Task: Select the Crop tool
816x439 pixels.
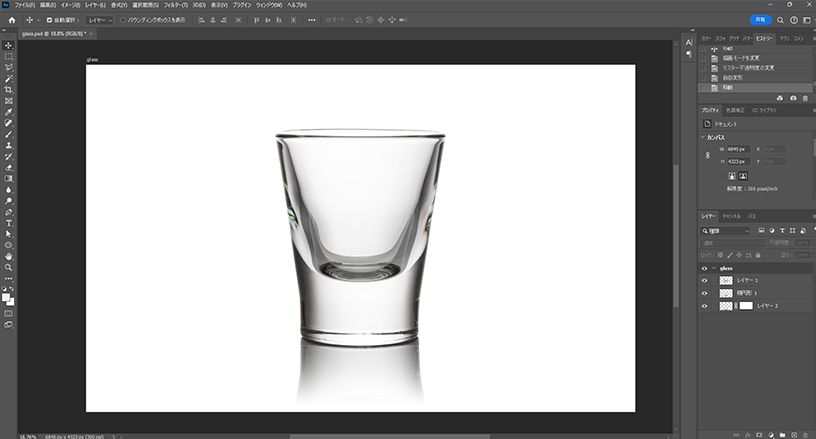Action: pos(8,90)
